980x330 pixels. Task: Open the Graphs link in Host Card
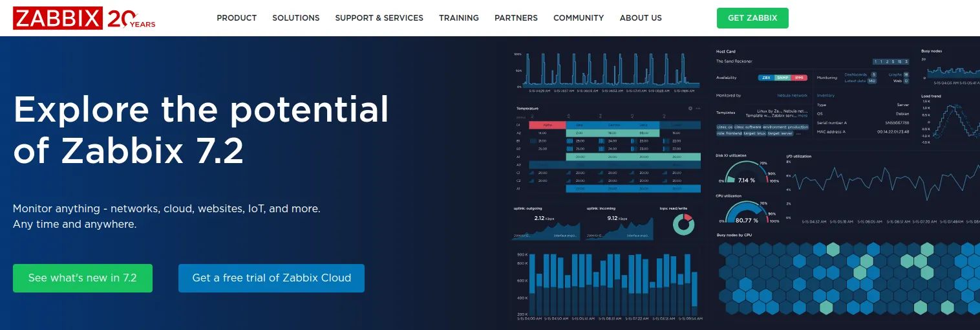click(895, 75)
